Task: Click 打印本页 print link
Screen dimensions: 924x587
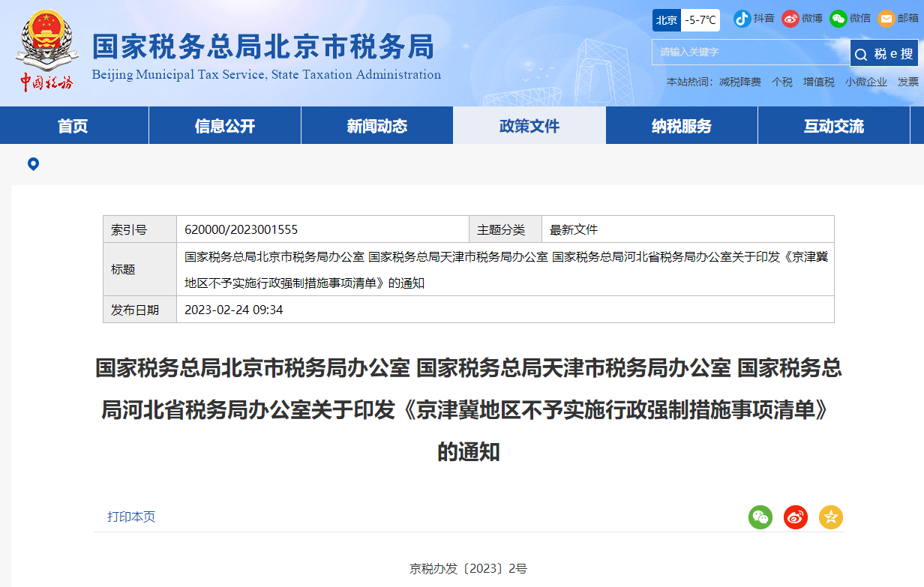Action: [131, 517]
